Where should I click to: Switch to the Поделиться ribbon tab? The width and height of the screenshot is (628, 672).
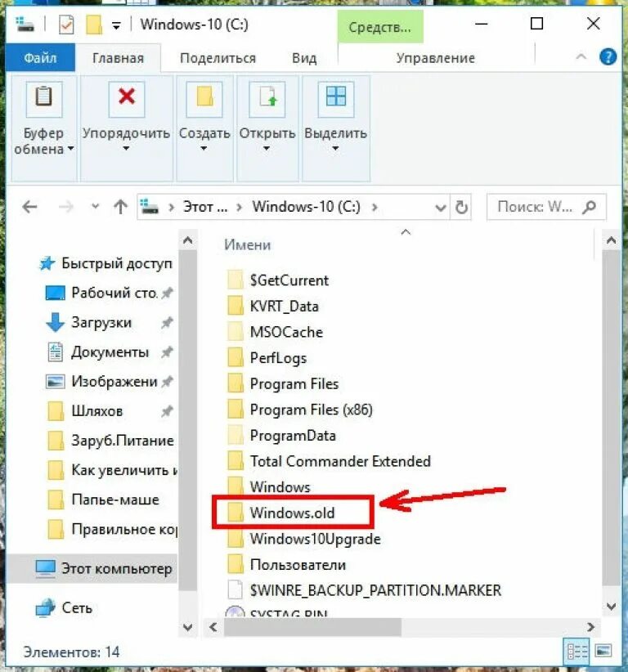coord(218,58)
